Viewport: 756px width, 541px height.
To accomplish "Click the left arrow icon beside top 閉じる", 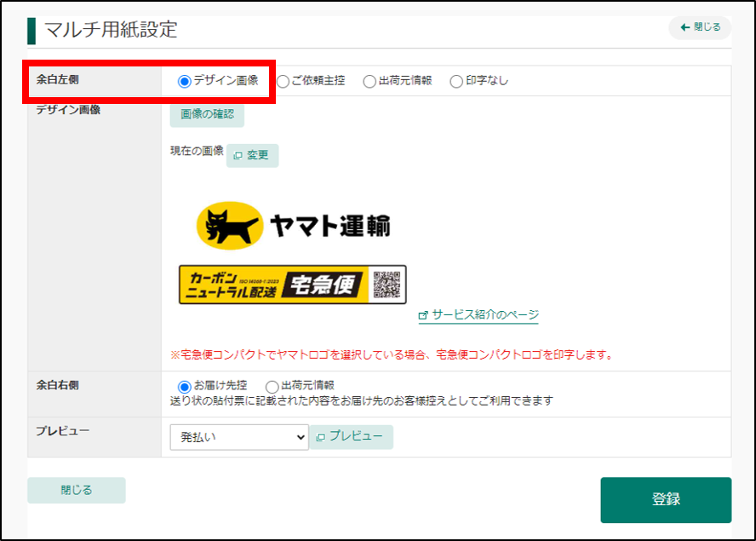I will tap(685, 27).
